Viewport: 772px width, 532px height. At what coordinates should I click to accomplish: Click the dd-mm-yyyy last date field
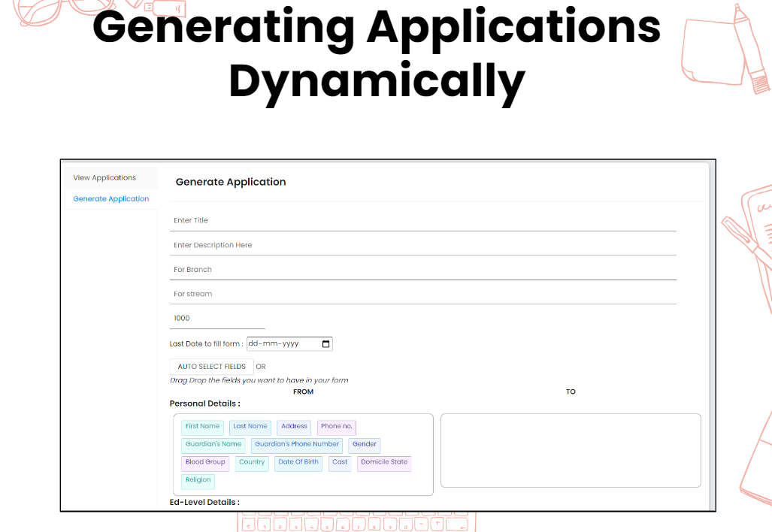coord(289,343)
